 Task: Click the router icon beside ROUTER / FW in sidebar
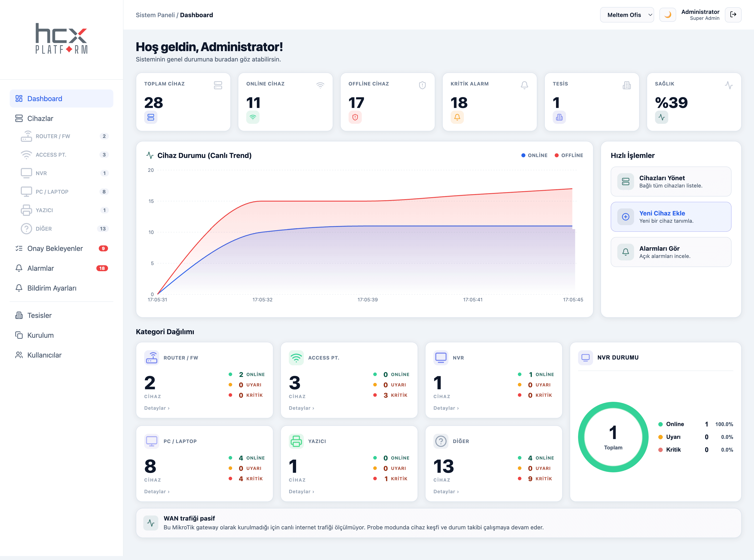pyautogui.click(x=26, y=136)
